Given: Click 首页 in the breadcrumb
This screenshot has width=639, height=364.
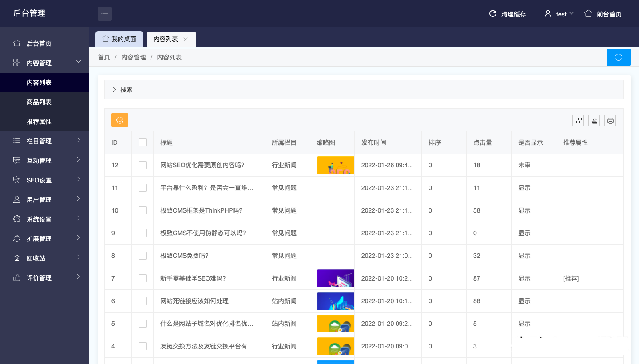Looking at the screenshot, I should [104, 57].
